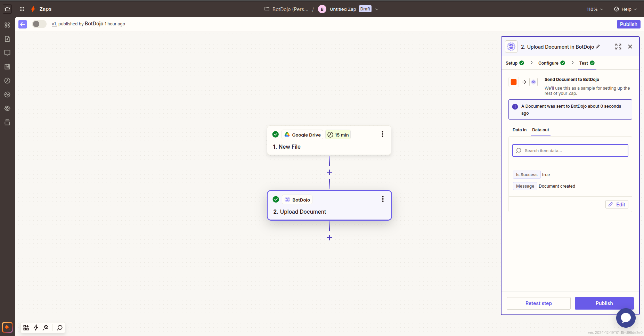Go back with the purple arrow button
644x336 pixels.
click(23, 24)
